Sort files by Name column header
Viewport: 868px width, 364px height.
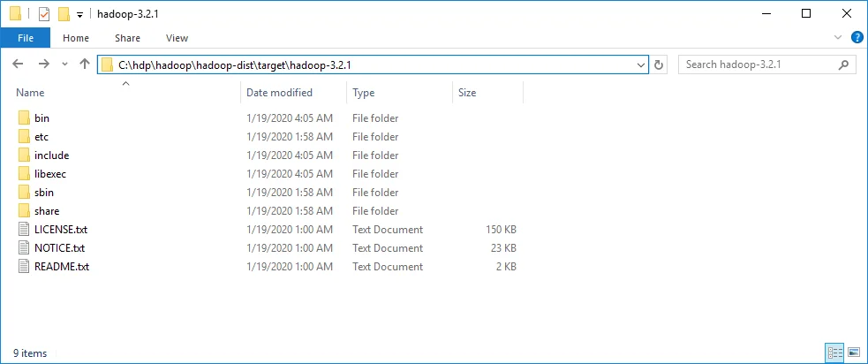[30, 93]
